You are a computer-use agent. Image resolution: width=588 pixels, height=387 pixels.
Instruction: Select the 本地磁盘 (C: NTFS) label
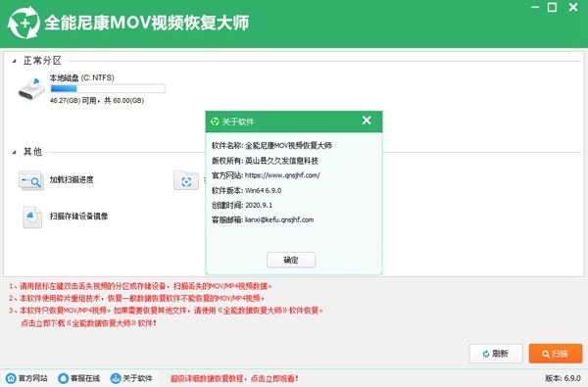[81, 77]
